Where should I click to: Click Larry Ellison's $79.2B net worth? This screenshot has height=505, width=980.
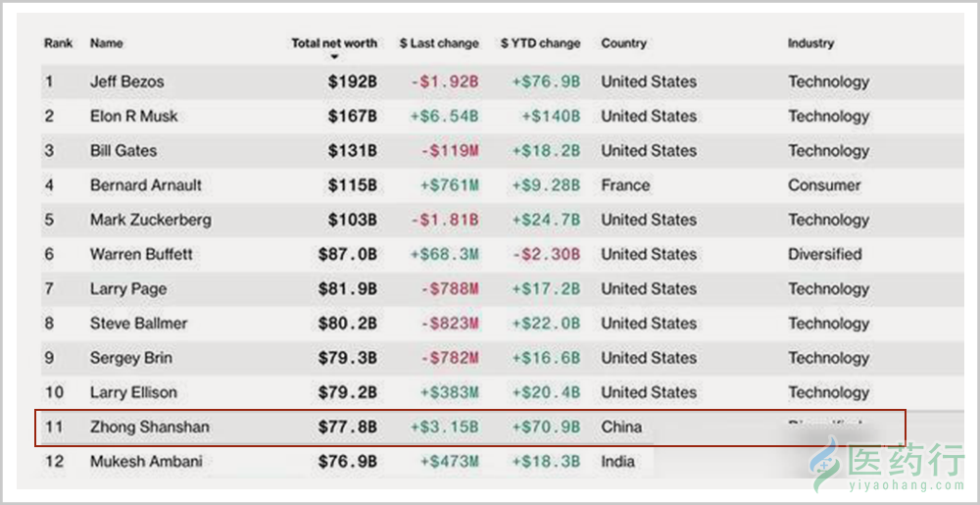(x=348, y=393)
